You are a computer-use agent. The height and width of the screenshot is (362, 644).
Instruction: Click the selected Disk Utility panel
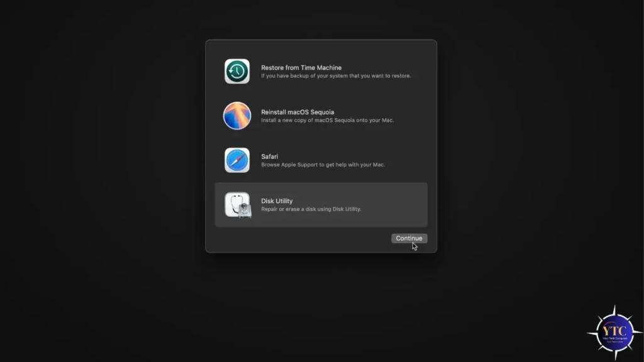pos(321,204)
